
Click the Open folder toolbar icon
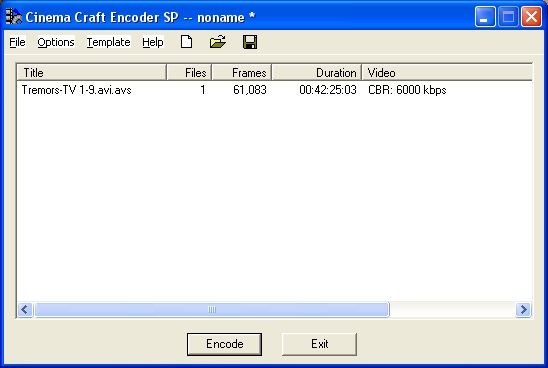click(217, 42)
